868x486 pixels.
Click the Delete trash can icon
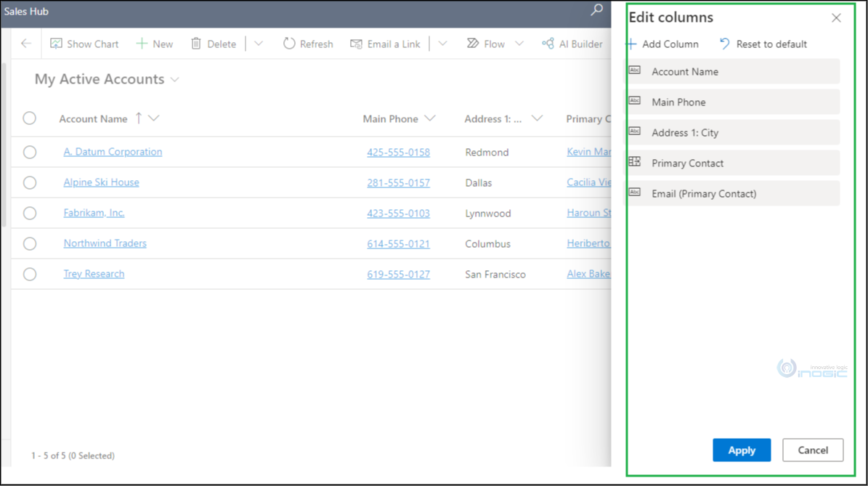coord(196,44)
